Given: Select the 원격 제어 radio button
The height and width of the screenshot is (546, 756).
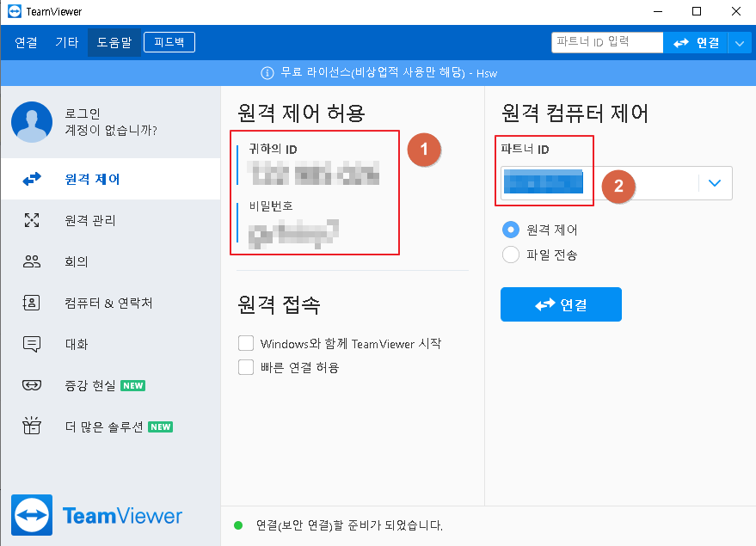Looking at the screenshot, I should (x=511, y=230).
